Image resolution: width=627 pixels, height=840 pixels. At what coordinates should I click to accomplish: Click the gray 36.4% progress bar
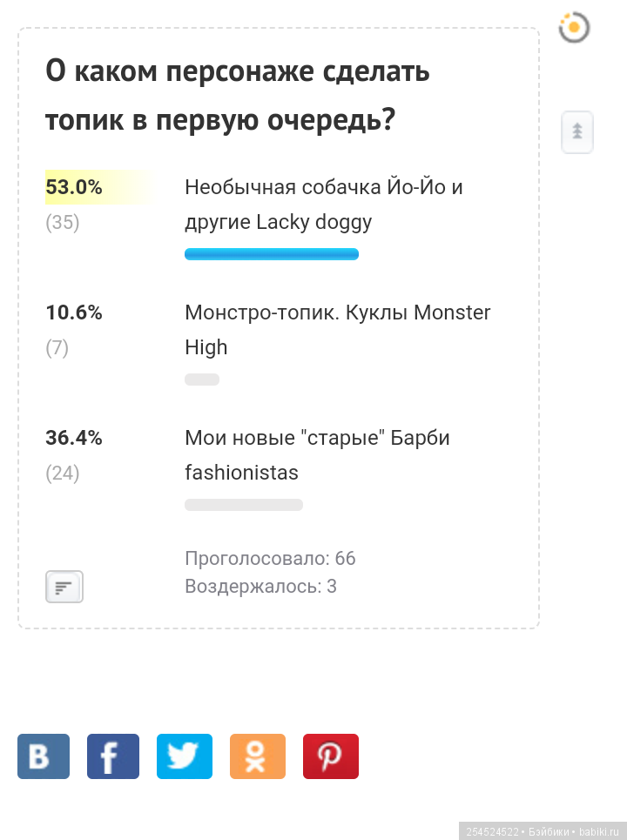click(244, 504)
